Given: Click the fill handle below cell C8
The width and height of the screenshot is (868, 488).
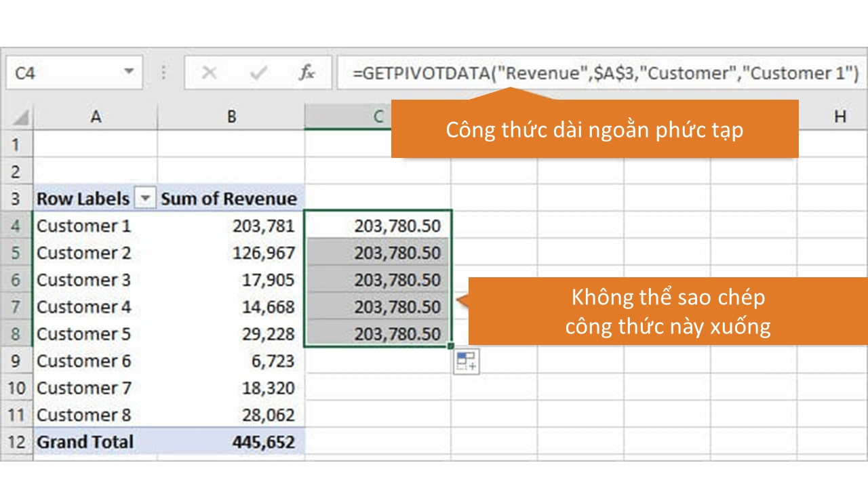Looking at the screenshot, I should pyautogui.click(x=451, y=347).
